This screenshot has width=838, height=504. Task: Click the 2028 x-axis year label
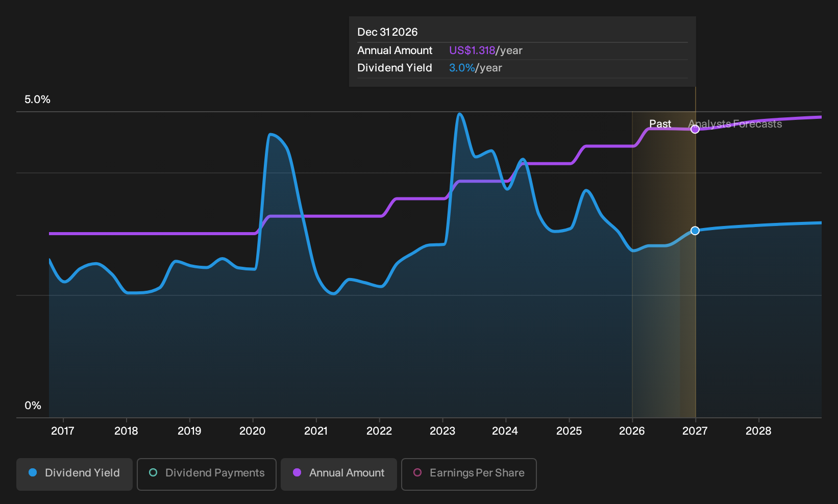point(758,431)
